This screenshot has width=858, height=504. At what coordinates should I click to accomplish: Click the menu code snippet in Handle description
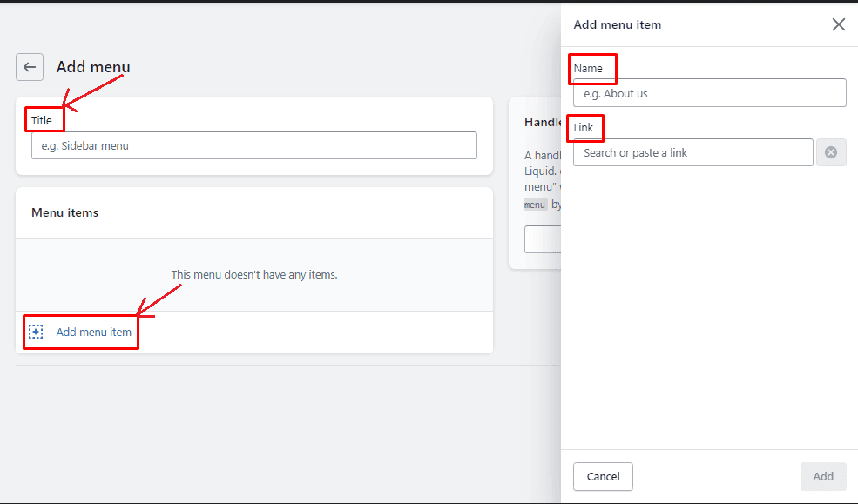click(x=535, y=205)
